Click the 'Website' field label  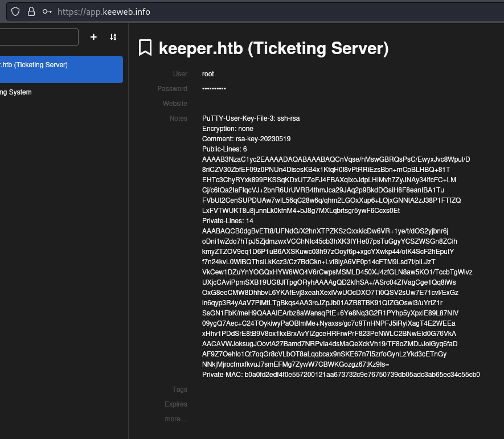coord(175,104)
